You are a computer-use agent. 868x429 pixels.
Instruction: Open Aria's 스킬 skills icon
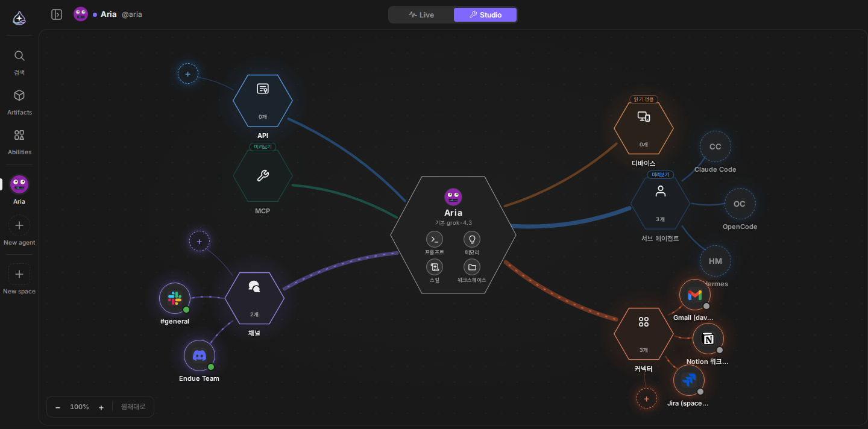(435, 267)
